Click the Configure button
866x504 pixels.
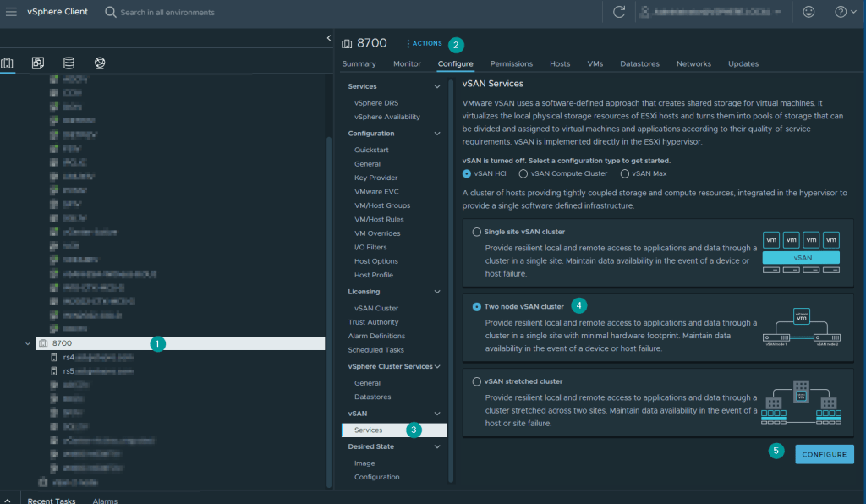point(824,454)
